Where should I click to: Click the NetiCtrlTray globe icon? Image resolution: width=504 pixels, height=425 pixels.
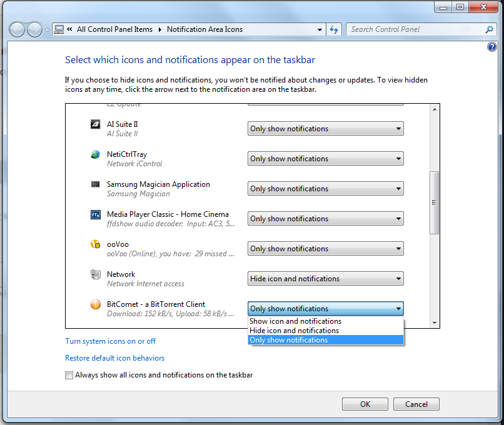pyautogui.click(x=96, y=154)
